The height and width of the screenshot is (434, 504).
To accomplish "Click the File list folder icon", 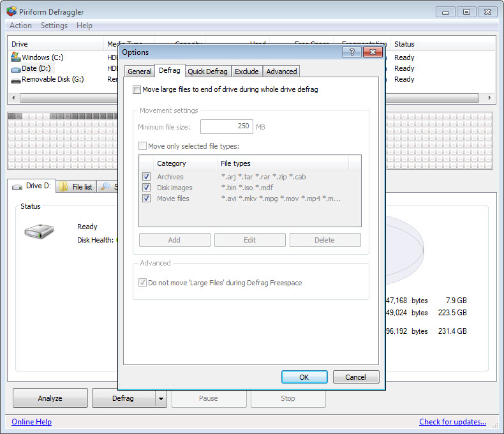I will pyautogui.click(x=64, y=186).
